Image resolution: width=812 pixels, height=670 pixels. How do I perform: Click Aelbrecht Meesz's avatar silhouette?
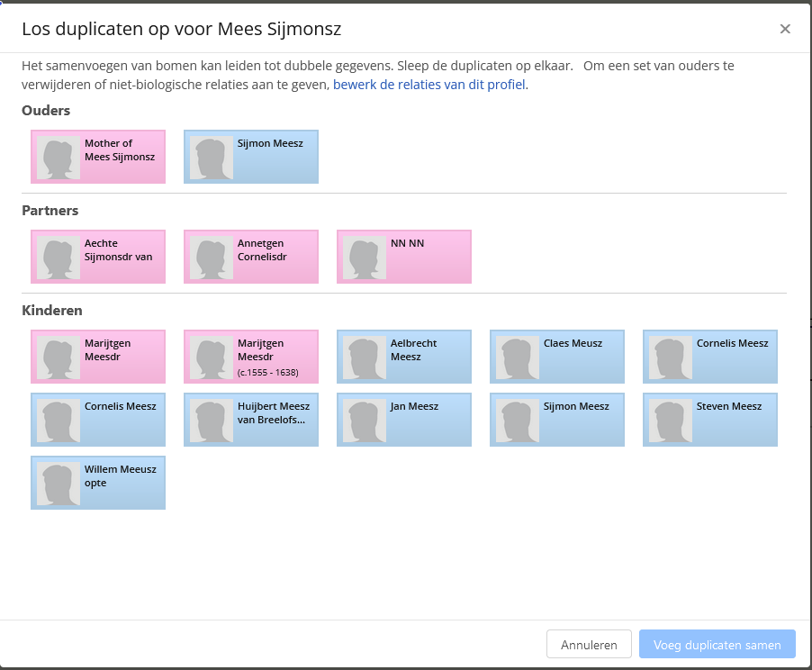click(365, 358)
